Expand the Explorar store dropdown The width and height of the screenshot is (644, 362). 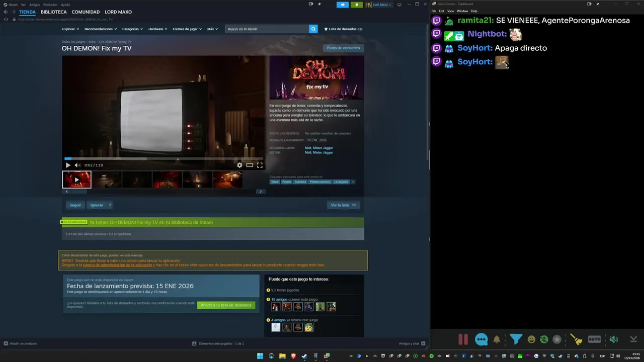tap(70, 29)
